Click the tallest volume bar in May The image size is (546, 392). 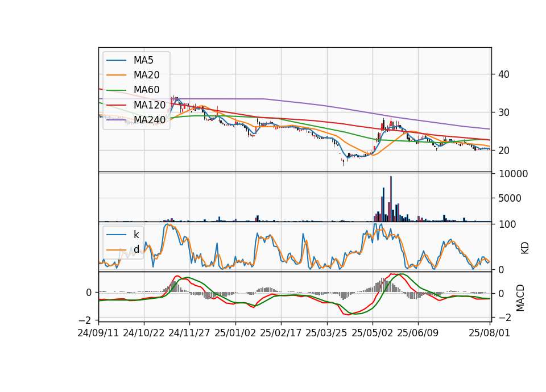pos(391,199)
